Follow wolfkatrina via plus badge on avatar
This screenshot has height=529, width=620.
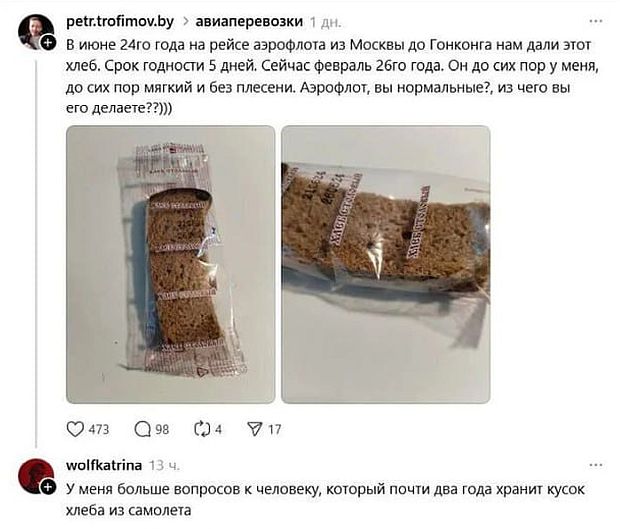click(x=48, y=487)
